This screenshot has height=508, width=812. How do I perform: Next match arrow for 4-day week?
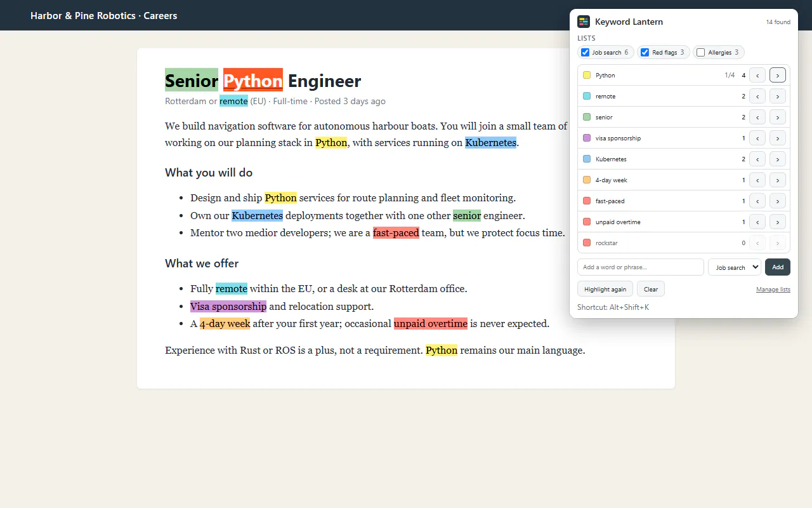click(x=778, y=180)
